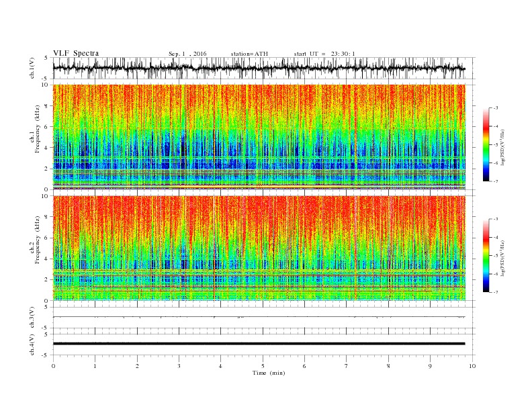532x411 pixels.
Task: Click inside the ch.2 spectrogram panel
Action: tap(259, 248)
